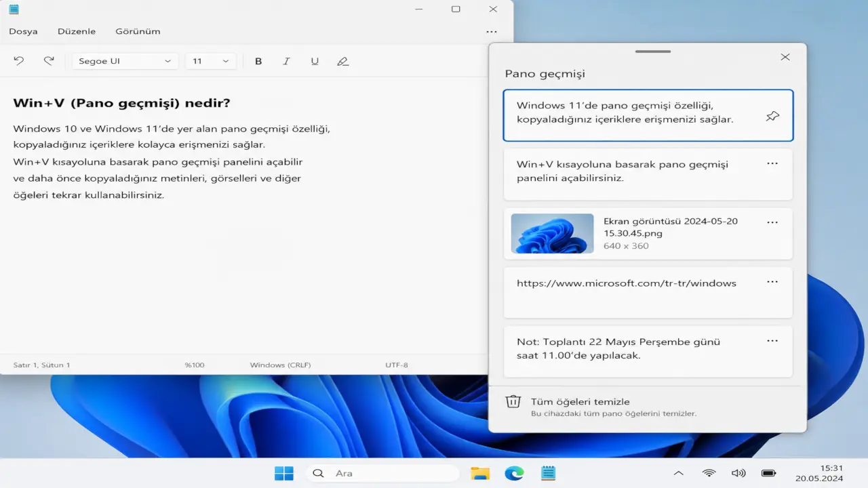The width and height of the screenshot is (868, 488).
Task: Click the Win+V (Pano geçmişi) nedir? heading
Action: click(122, 103)
